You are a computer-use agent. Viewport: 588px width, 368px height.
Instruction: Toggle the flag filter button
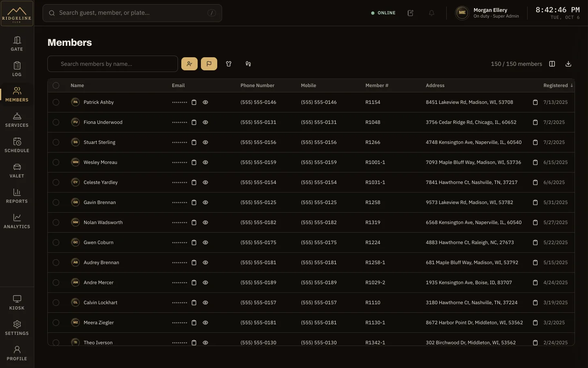pos(209,64)
